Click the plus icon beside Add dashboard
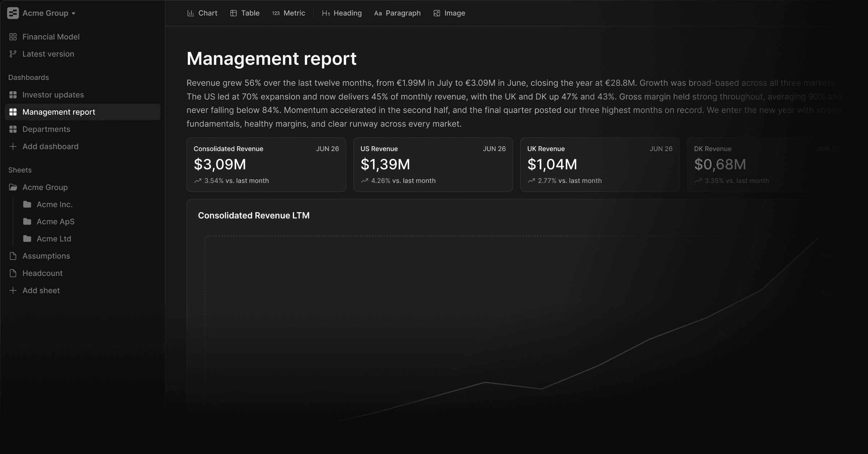The height and width of the screenshot is (454, 868). click(13, 146)
